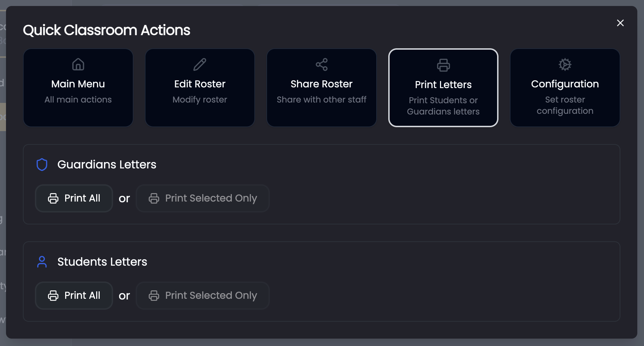Open the Main Menu card title
The width and height of the screenshot is (644, 346).
coord(78,84)
